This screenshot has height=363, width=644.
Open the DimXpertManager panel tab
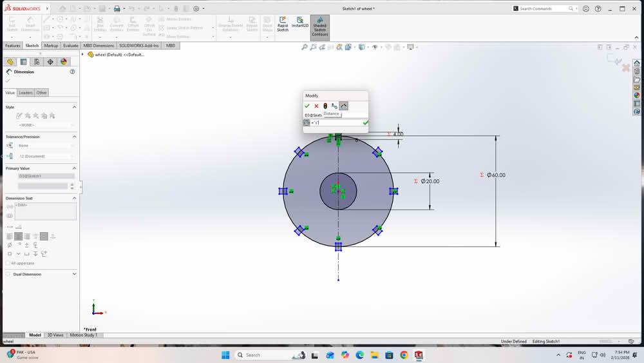[50, 62]
